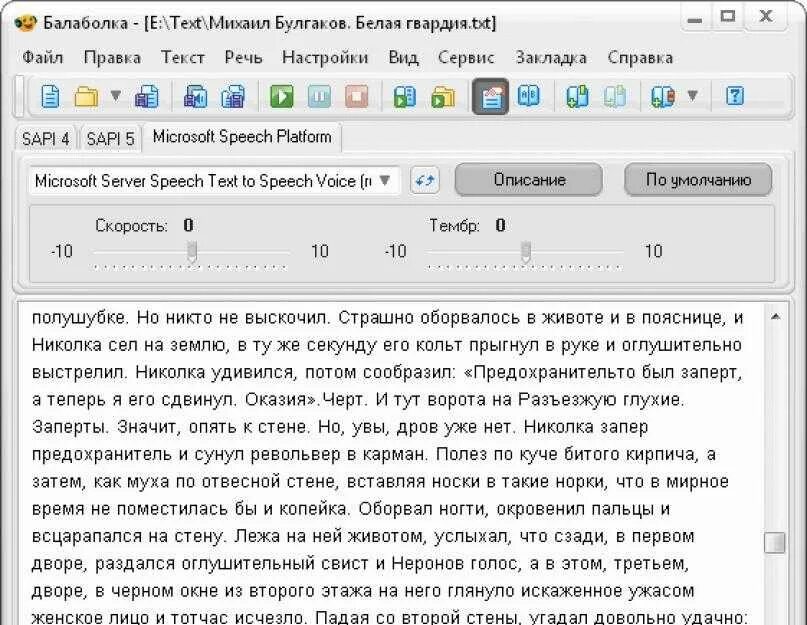Open the Текст menu
807x625 pixels.
(x=183, y=57)
